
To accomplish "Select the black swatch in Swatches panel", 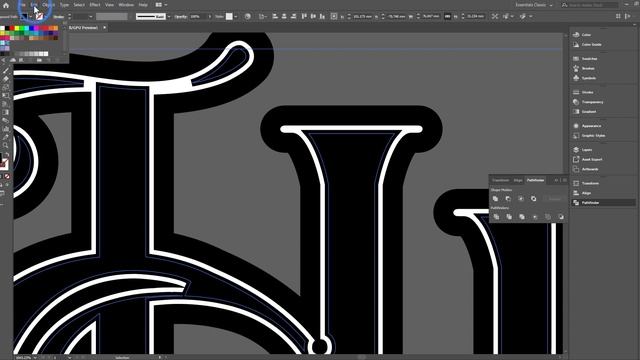I will pos(7,28).
